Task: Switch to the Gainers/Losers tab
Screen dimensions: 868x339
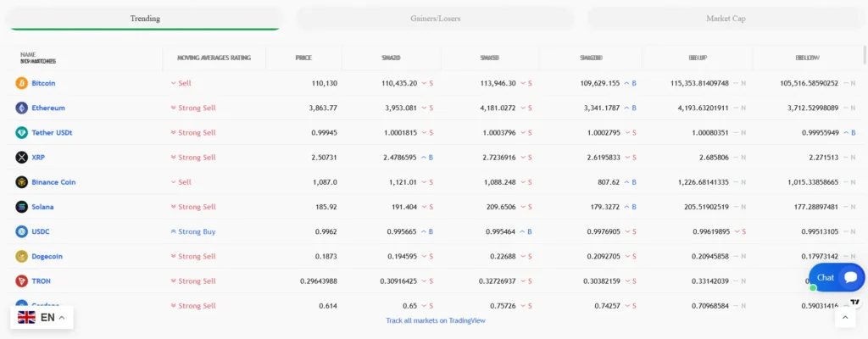Action: [435, 18]
